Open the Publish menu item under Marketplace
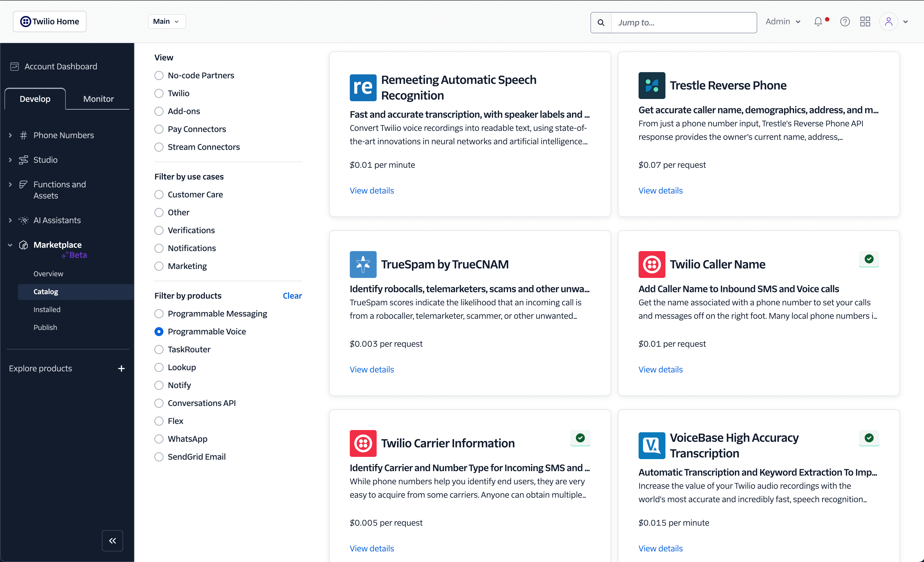924x562 pixels. [x=45, y=327]
